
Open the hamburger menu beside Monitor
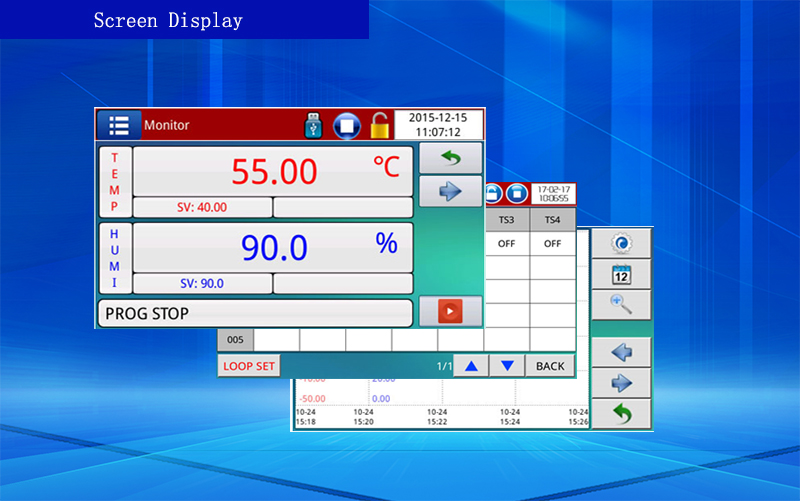119,126
